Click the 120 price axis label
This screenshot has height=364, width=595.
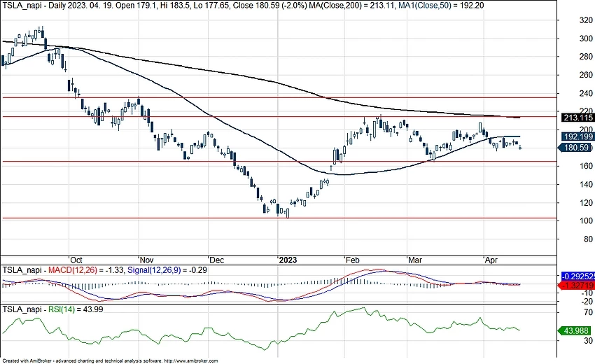point(586,203)
